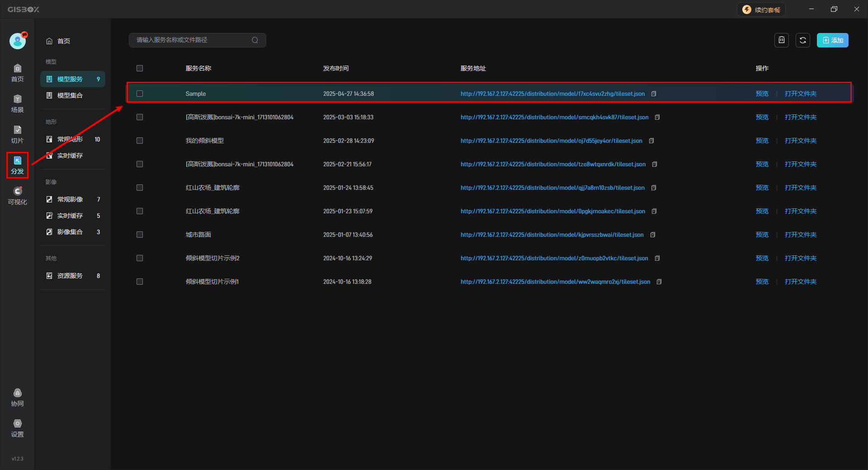Open 设置 settings in the icon rail
868x470 pixels.
[x=17, y=428]
